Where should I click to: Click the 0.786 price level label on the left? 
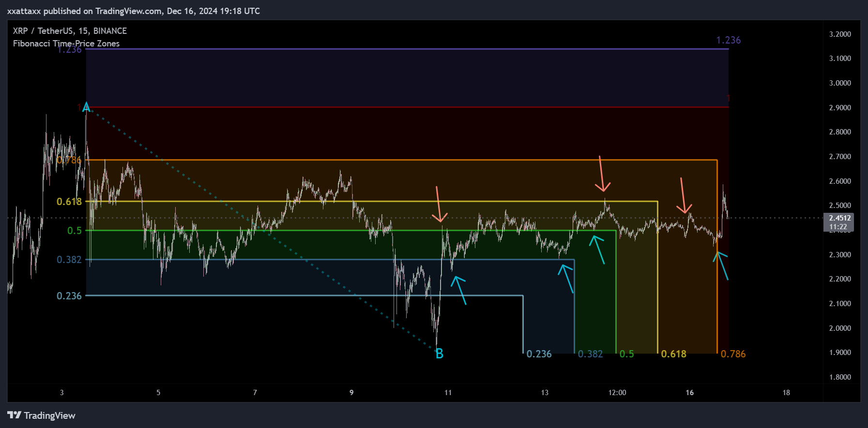coord(69,160)
